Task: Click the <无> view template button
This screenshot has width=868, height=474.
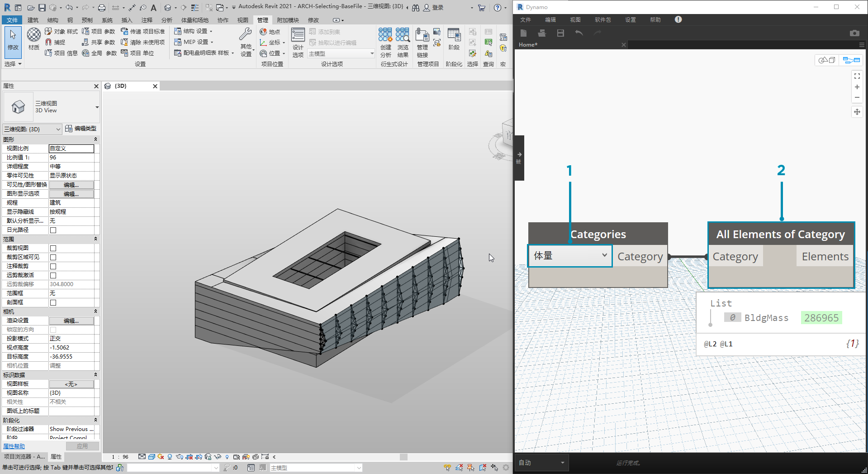Action: (71, 384)
